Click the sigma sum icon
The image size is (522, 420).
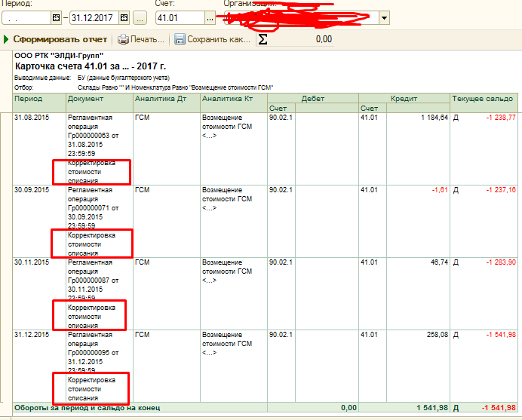tap(263, 39)
